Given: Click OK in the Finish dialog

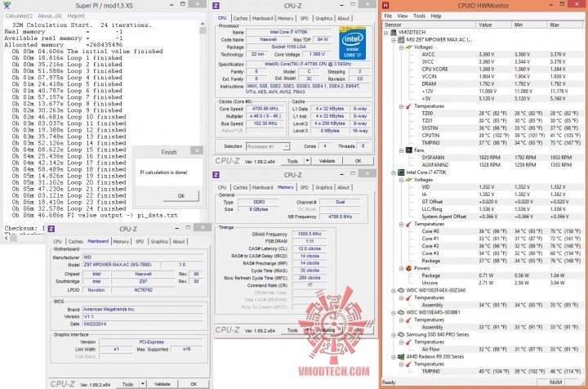Looking at the screenshot, I should pyautogui.click(x=180, y=196).
